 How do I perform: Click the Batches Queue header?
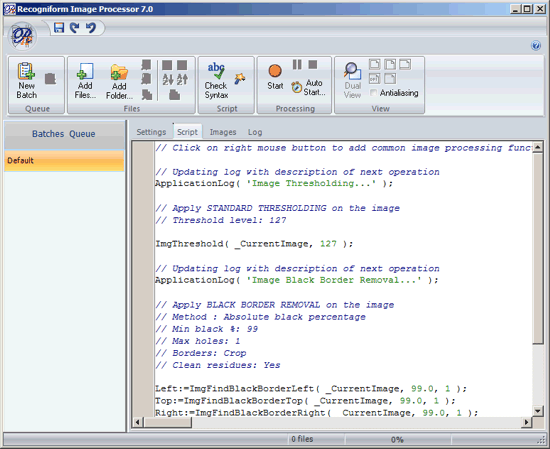pyautogui.click(x=64, y=134)
